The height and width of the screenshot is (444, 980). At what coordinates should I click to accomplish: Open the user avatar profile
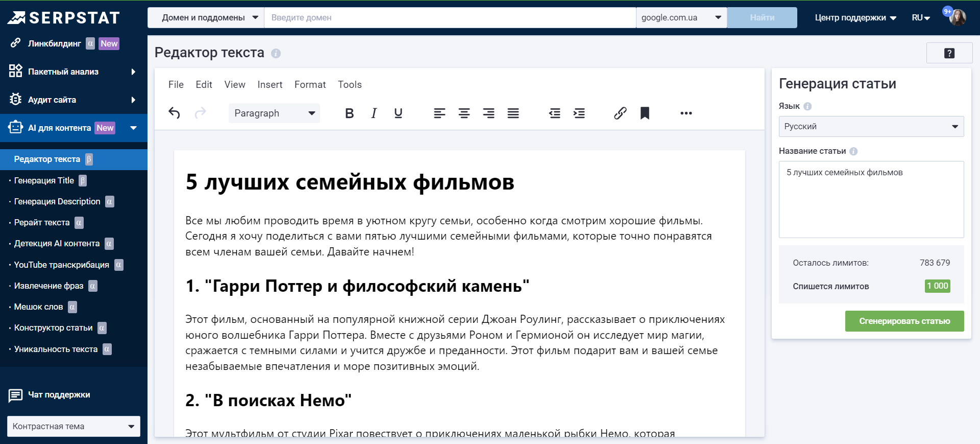[x=958, y=17]
